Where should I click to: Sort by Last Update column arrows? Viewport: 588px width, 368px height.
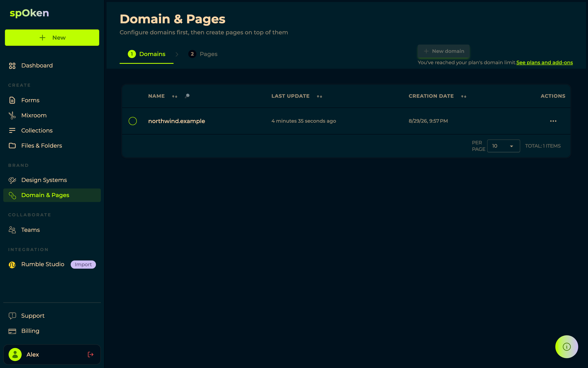[x=319, y=96]
